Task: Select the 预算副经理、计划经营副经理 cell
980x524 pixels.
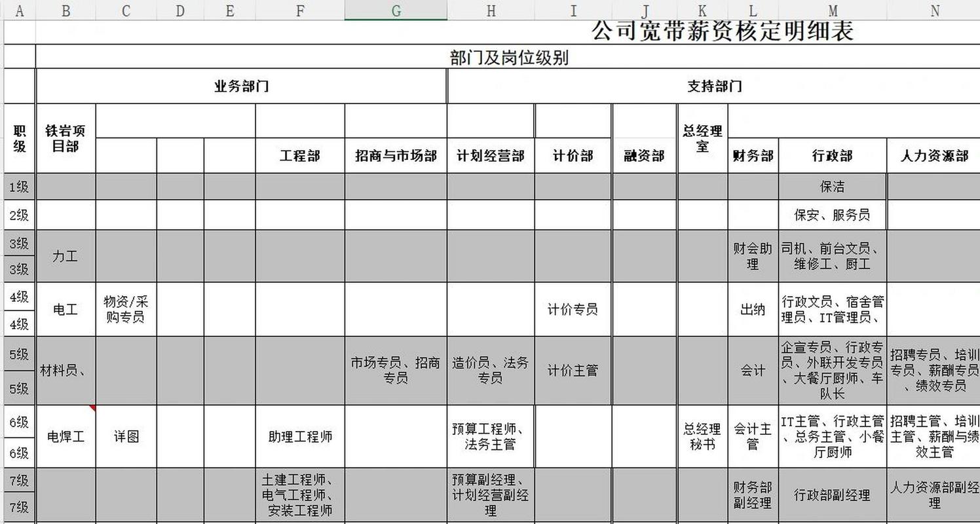Action: tap(491, 495)
